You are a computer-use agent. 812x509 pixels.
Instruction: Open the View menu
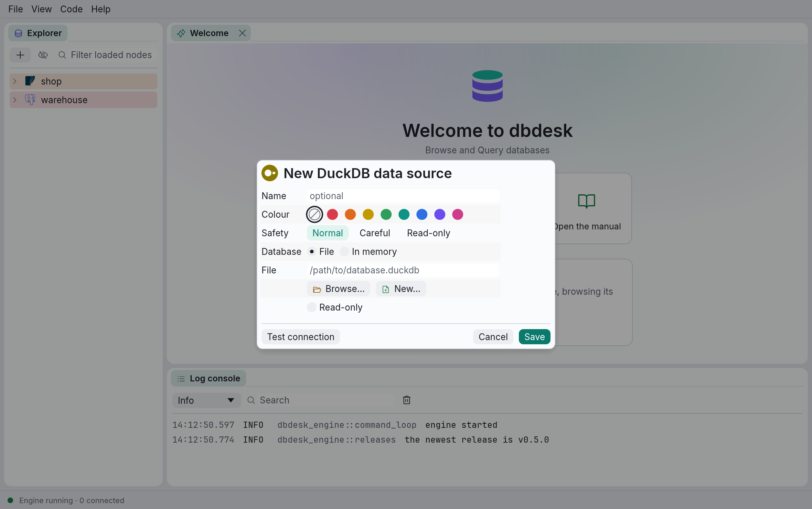point(41,9)
